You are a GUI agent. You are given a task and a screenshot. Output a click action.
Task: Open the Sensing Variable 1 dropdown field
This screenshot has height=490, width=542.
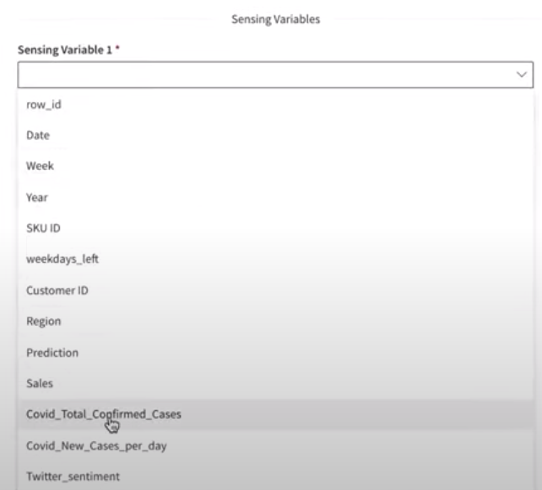click(x=275, y=75)
